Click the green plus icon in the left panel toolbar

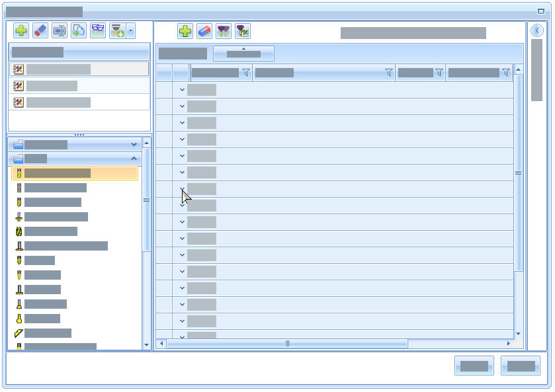tap(21, 30)
